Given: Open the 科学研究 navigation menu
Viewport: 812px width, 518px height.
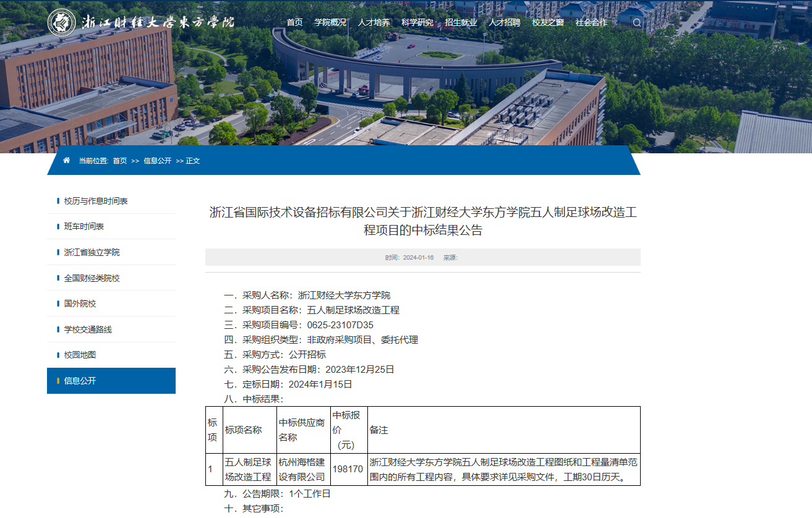Looking at the screenshot, I should coord(417,22).
